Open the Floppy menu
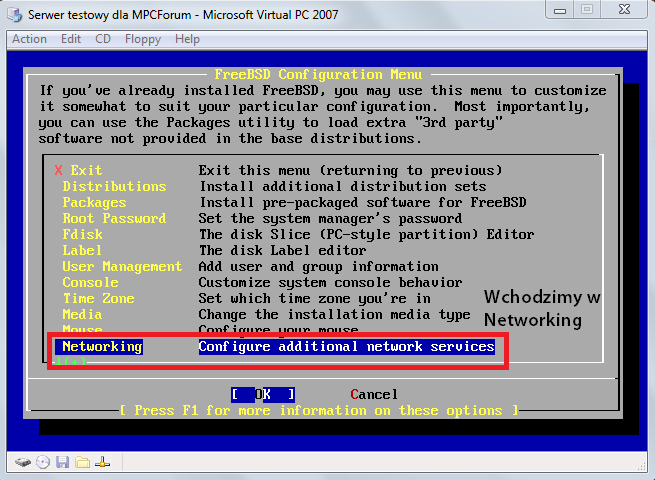 click(143, 39)
